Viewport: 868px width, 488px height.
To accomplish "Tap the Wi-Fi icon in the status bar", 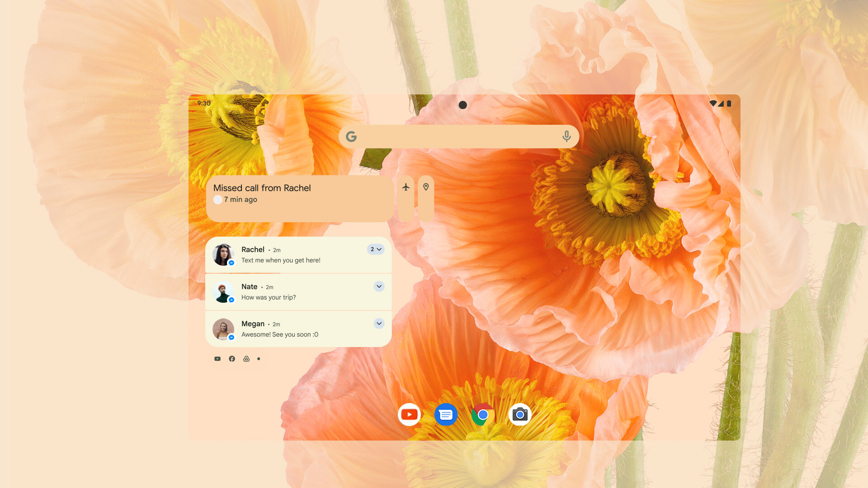I will [x=713, y=103].
